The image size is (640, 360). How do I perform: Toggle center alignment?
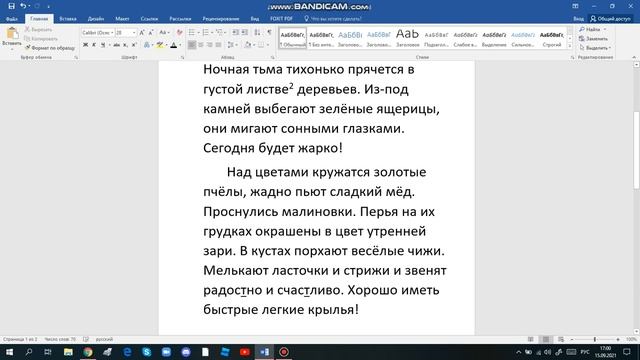click(x=201, y=45)
